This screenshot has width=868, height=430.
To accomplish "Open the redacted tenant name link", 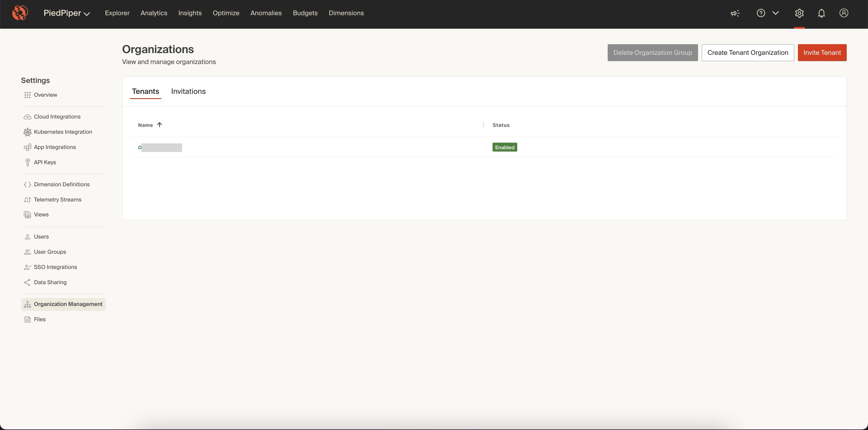I will pyautogui.click(x=160, y=148).
